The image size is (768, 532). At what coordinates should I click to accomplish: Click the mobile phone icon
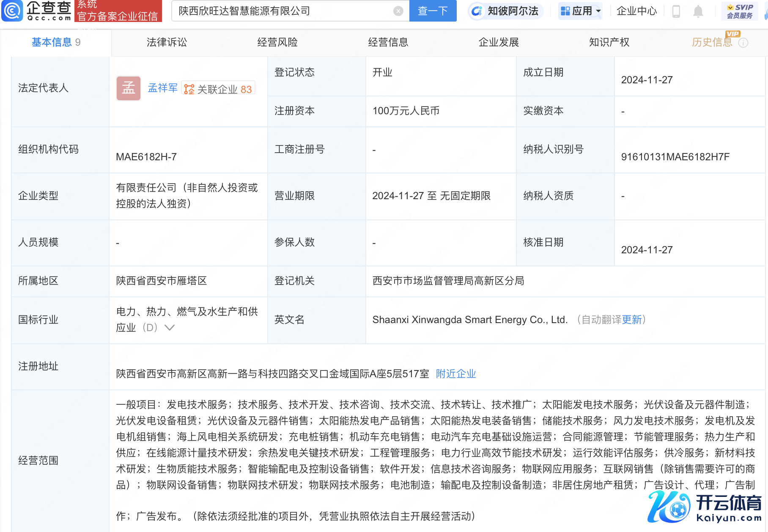coord(676,11)
